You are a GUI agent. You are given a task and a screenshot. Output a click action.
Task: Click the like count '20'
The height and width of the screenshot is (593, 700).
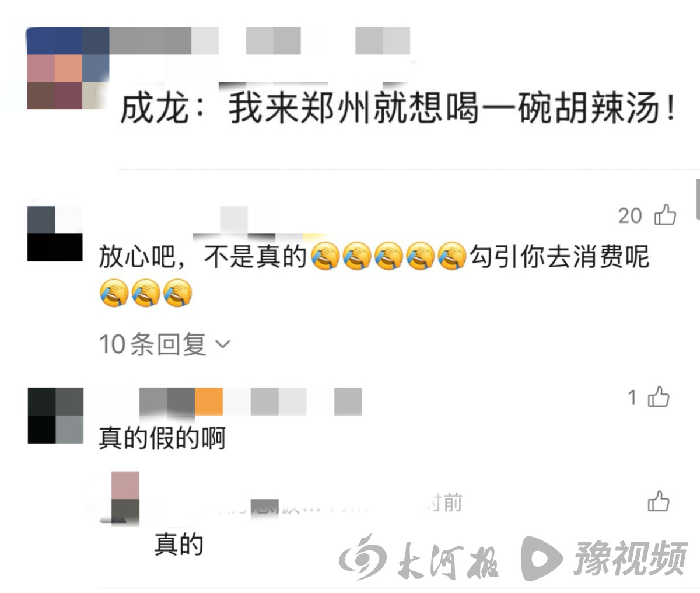630,215
